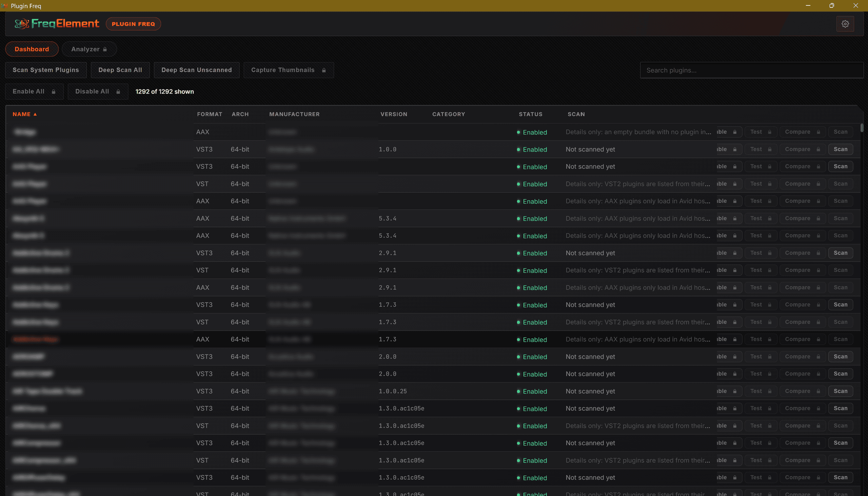Click Compare button in the VST 2.9.1 row
This screenshot has height=496, width=868.
(x=803, y=270)
